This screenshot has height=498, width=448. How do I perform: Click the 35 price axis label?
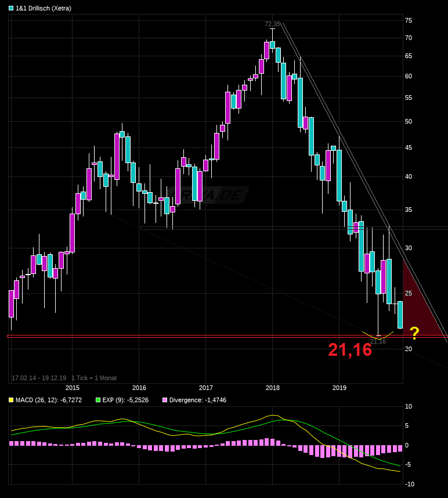409,210
